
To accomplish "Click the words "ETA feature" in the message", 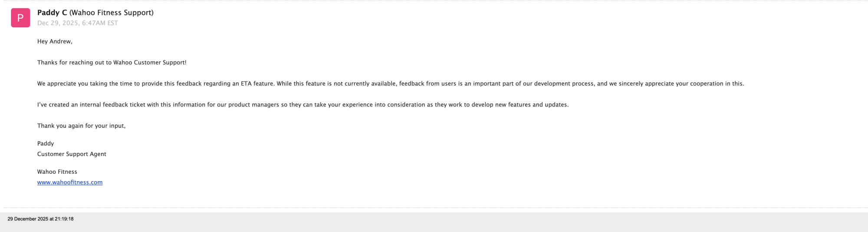I will coord(257,83).
